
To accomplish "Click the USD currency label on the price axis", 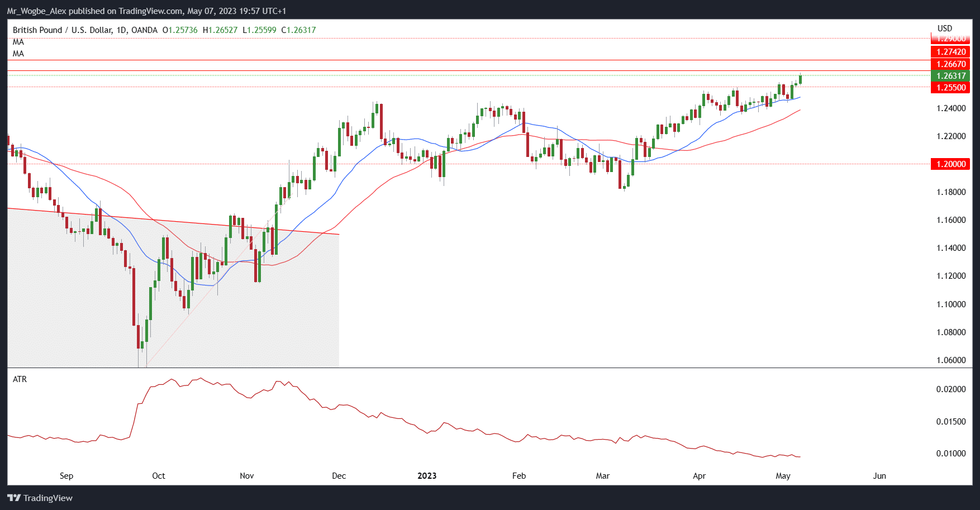I will coord(945,28).
